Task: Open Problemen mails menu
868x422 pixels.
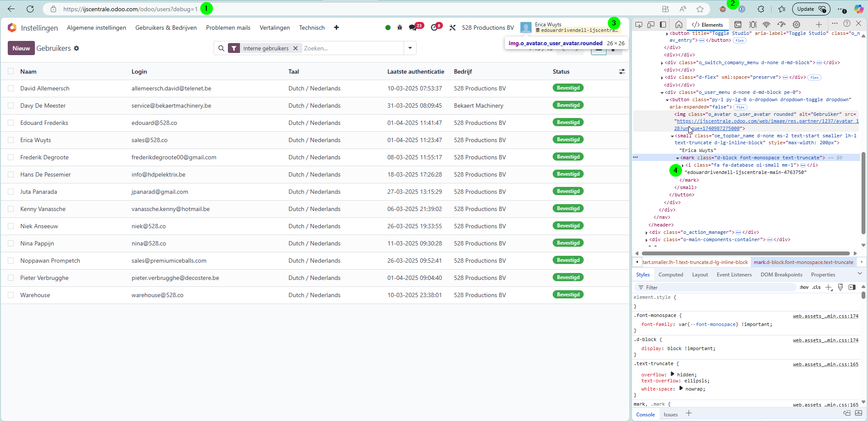Action: point(228,28)
